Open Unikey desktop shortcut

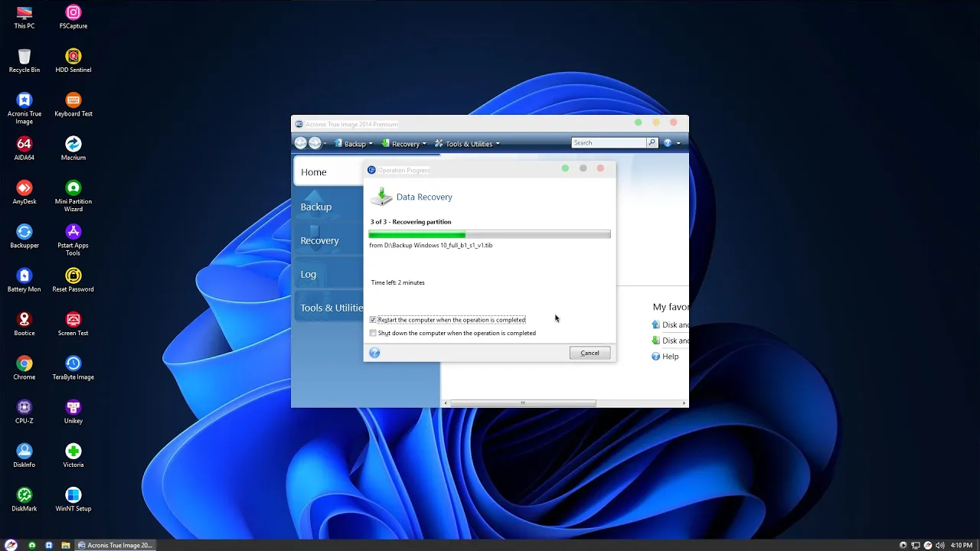coord(73,412)
